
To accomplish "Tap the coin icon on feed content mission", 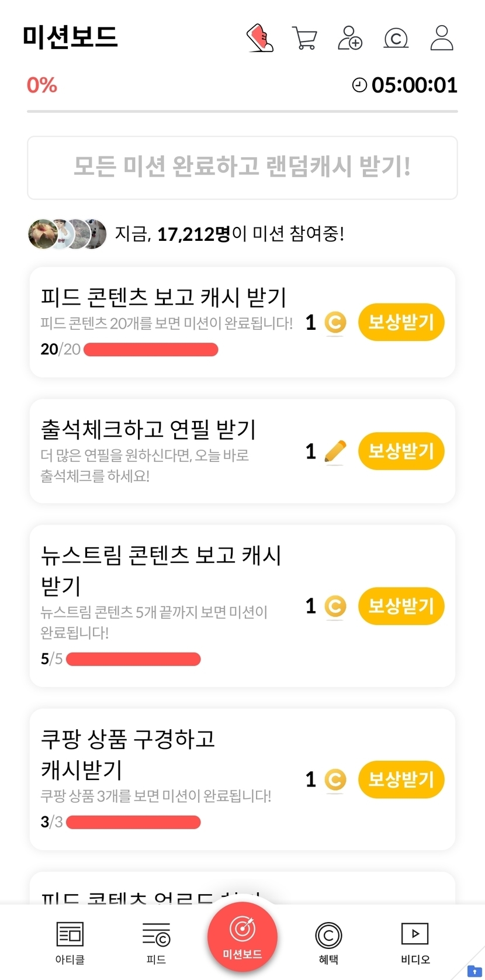I will [x=335, y=322].
